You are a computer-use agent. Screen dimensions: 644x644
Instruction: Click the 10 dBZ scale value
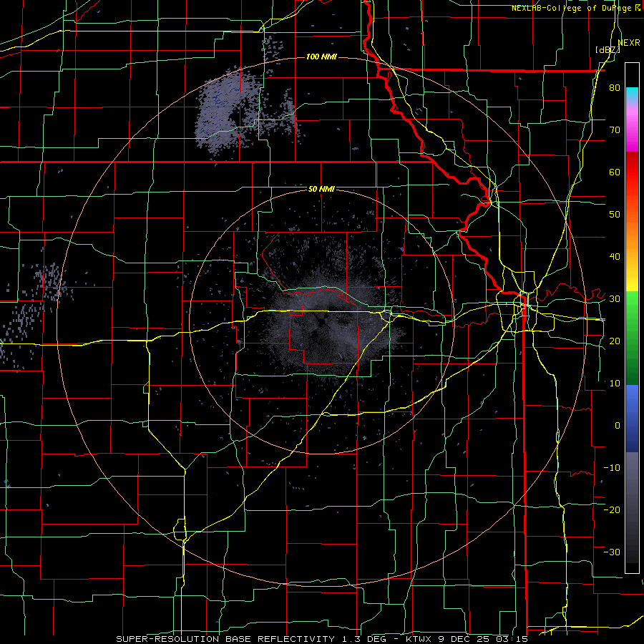pos(615,384)
